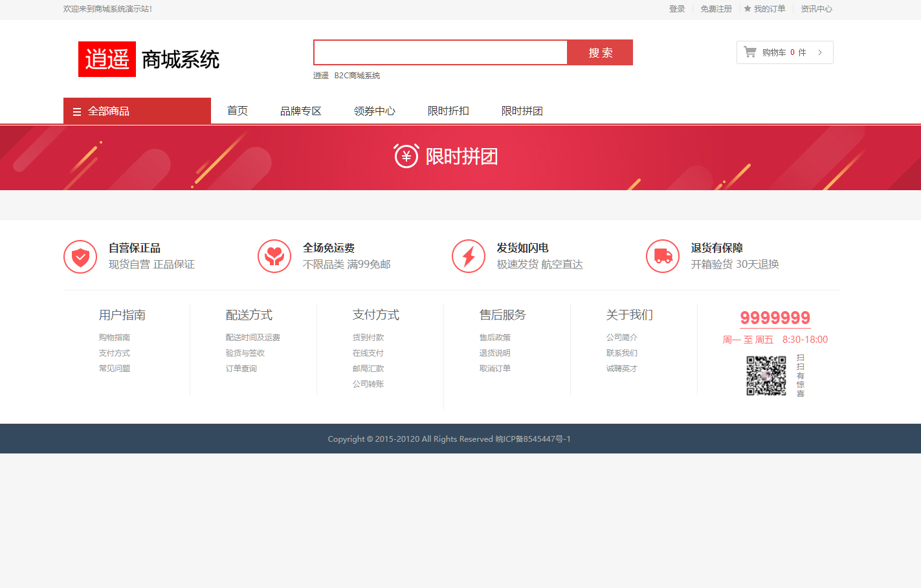Open the 配送时间及运费 footer link

pos(253,338)
